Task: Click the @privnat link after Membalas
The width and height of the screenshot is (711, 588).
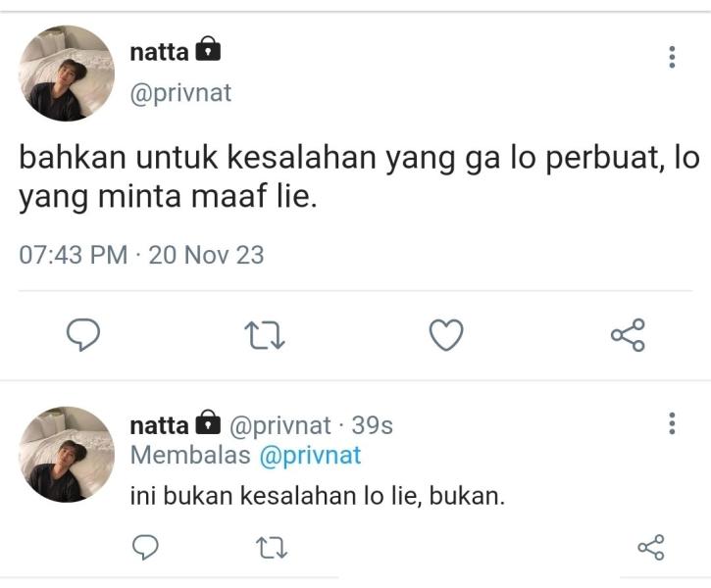Action: (x=310, y=456)
